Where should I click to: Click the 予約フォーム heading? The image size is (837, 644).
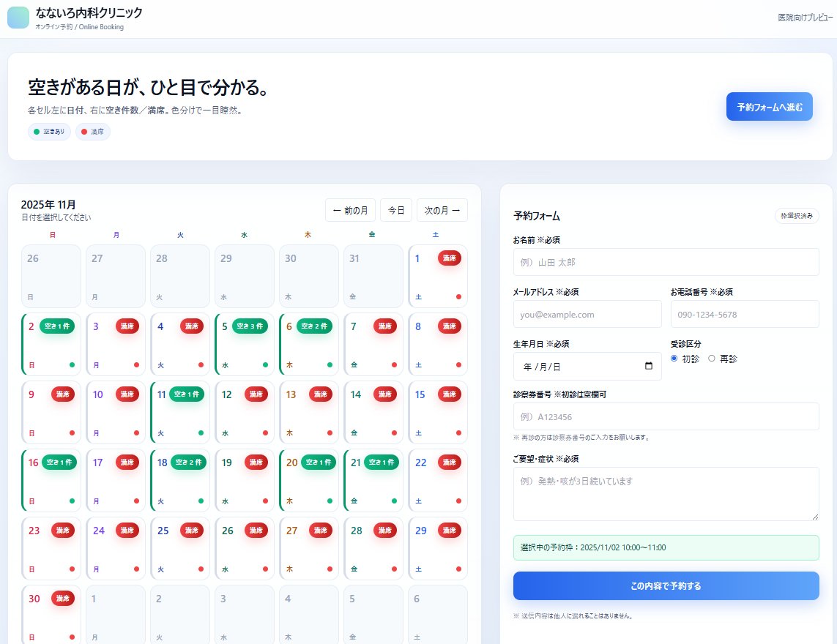pos(537,216)
